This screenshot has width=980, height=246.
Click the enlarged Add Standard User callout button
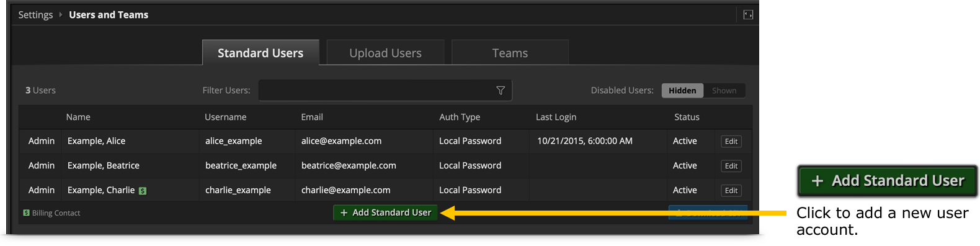pyautogui.click(x=888, y=181)
